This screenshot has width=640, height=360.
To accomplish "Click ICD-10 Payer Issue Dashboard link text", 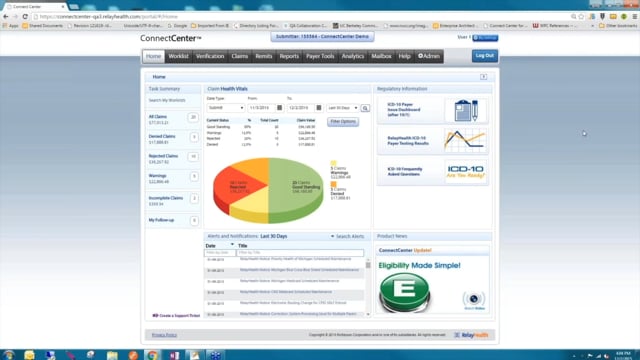I will click(x=404, y=110).
